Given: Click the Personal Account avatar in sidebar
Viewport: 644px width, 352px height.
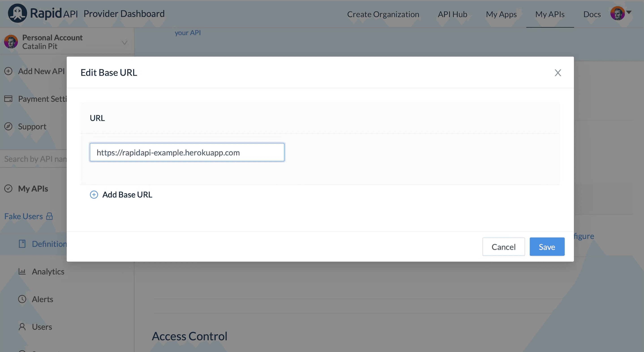Looking at the screenshot, I should coord(11,42).
